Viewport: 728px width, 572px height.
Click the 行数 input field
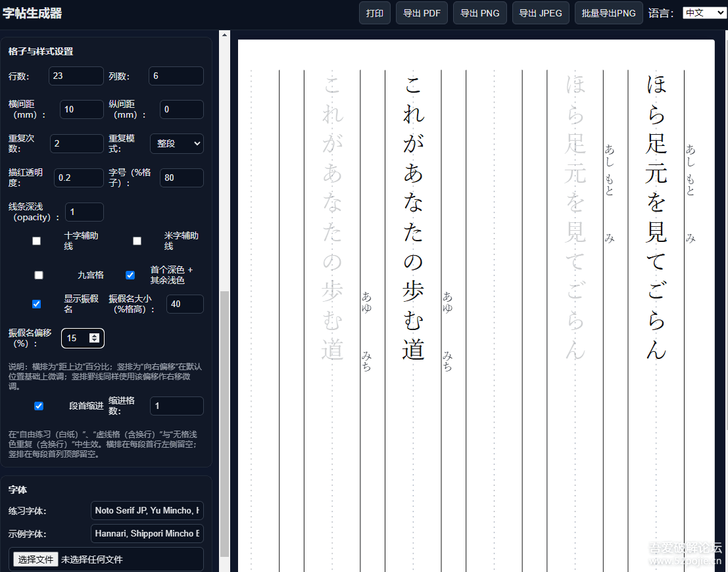(76, 76)
